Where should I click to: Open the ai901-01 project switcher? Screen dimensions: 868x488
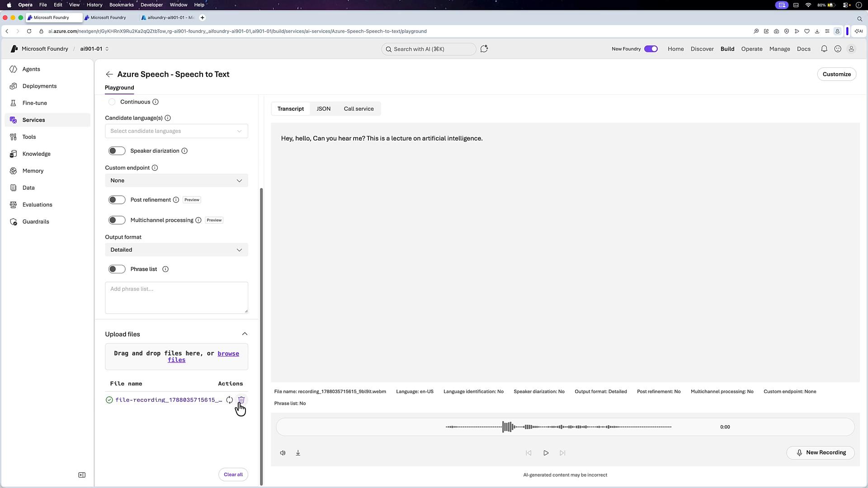[x=94, y=49]
